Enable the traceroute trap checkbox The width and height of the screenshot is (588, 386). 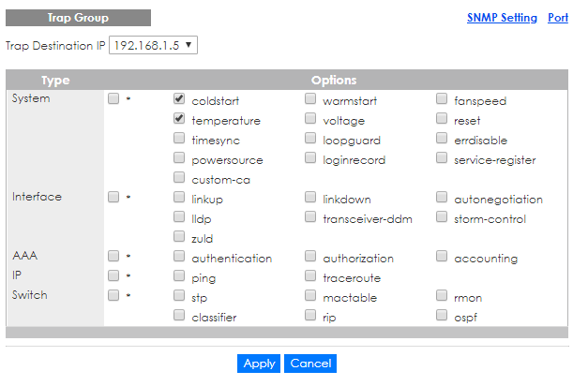point(310,277)
